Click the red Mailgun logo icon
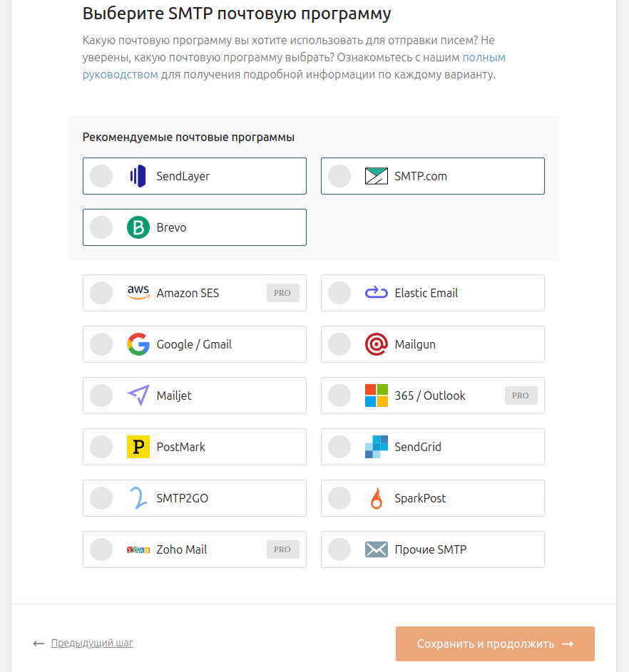 pyautogui.click(x=376, y=344)
